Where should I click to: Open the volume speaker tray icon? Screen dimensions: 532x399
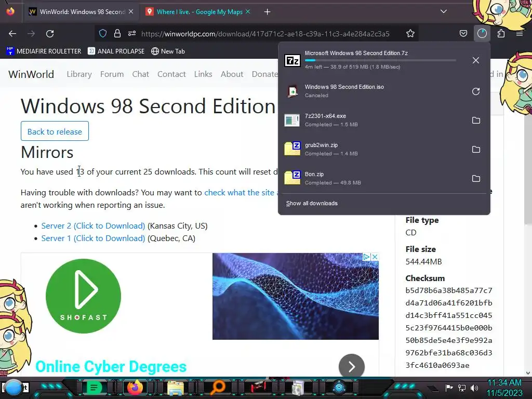coord(474,388)
